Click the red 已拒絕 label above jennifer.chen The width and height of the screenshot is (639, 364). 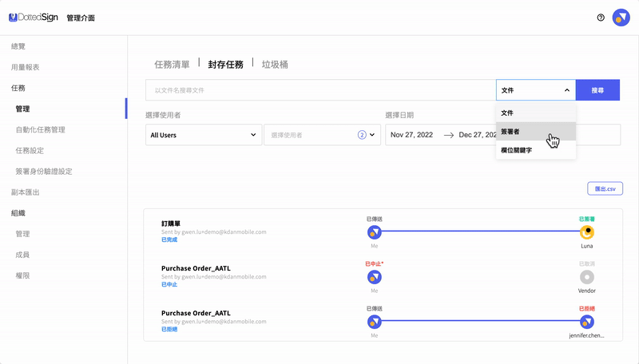pyautogui.click(x=587, y=309)
